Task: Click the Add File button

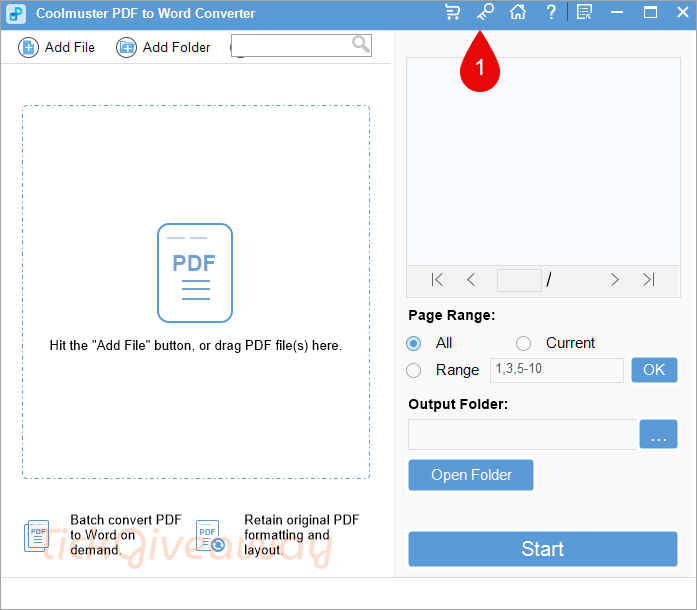Action: point(56,47)
